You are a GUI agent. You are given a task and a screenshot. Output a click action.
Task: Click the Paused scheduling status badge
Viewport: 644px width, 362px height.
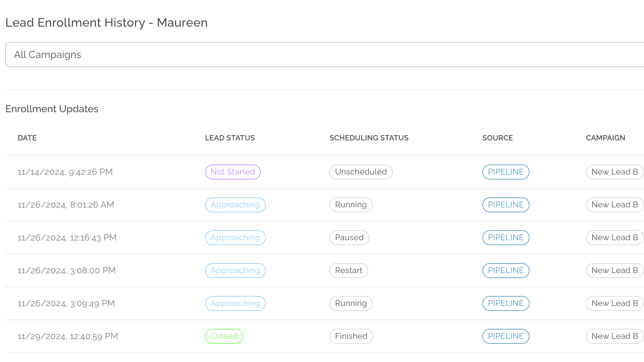[349, 238]
